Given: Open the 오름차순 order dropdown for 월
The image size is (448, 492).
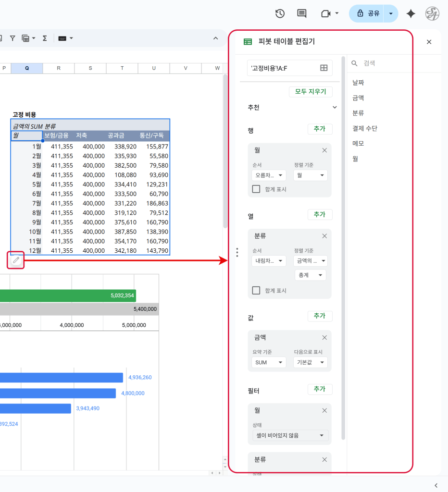Looking at the screenshot, I should (269, 175).
